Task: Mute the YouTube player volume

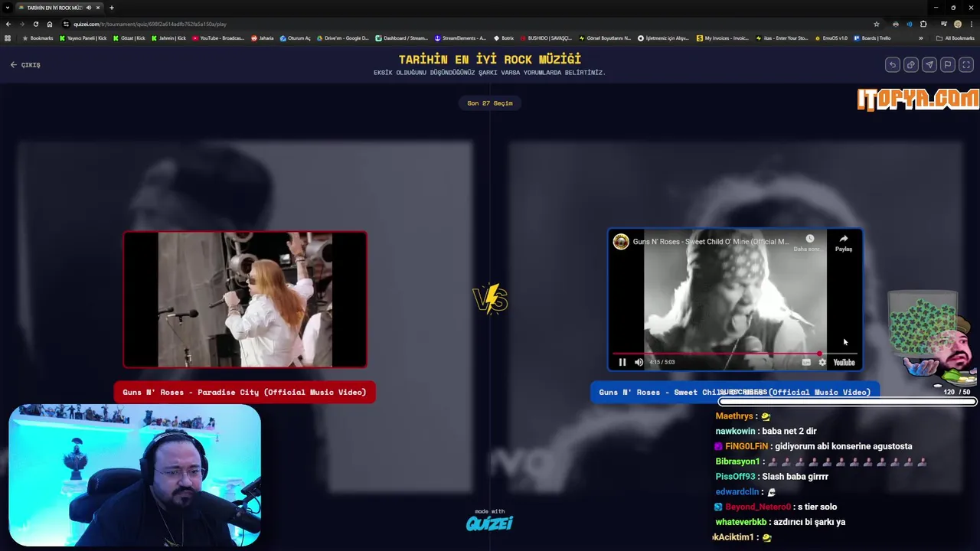Action: point(639,362)
